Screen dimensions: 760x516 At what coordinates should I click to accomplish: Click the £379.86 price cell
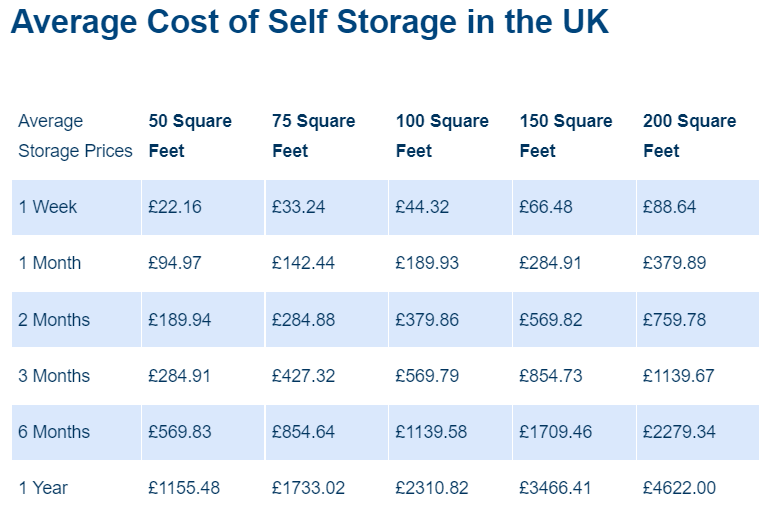point(427,320)
